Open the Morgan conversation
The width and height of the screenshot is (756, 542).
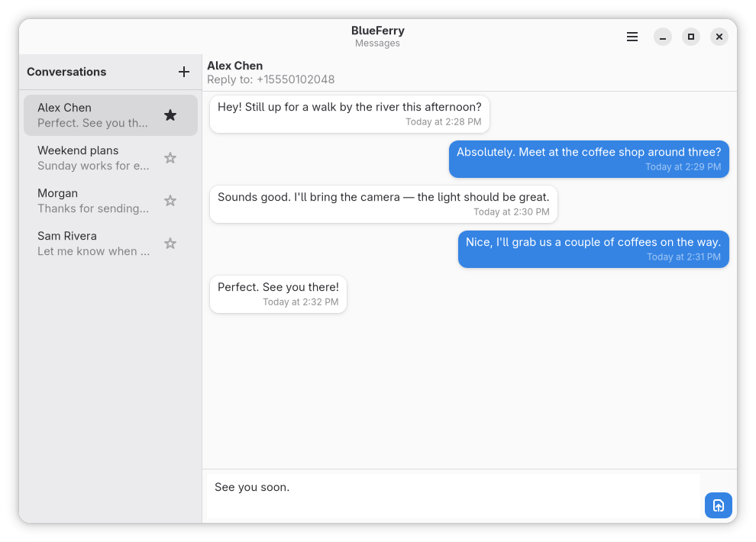click(111, 201)
